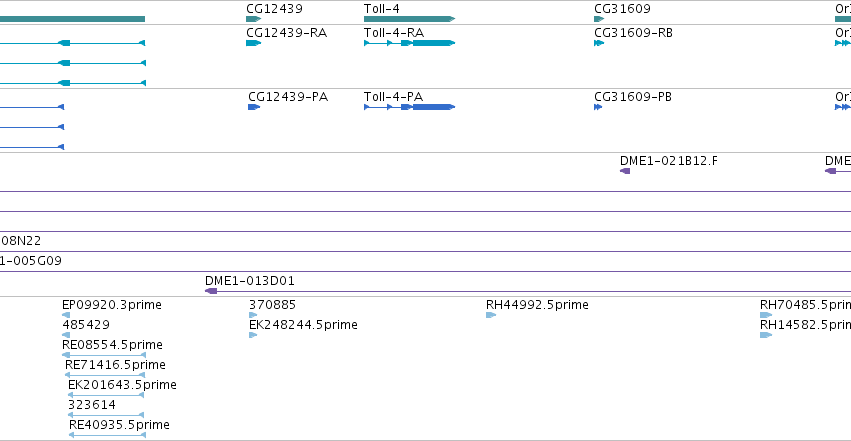Click the DME1-013D01 clone end arrow
This screenshot has height=441, width=851.
211,291
